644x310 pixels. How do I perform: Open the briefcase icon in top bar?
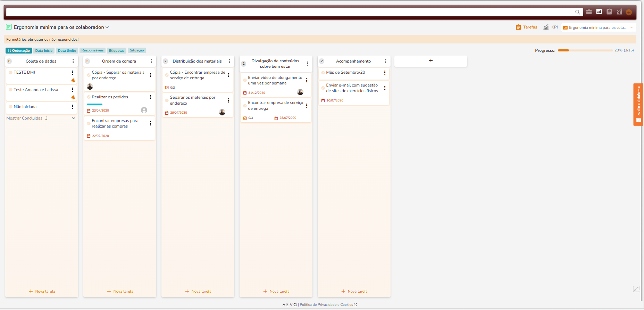(589, 11)
